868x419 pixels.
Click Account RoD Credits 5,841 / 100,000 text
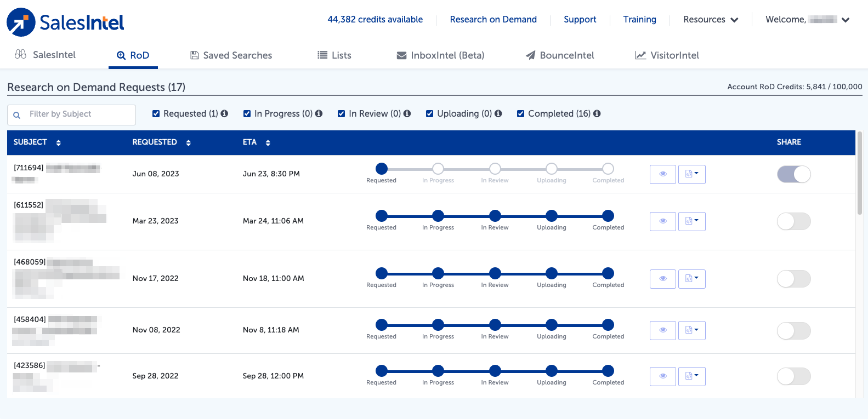click(x=795, y=87)
